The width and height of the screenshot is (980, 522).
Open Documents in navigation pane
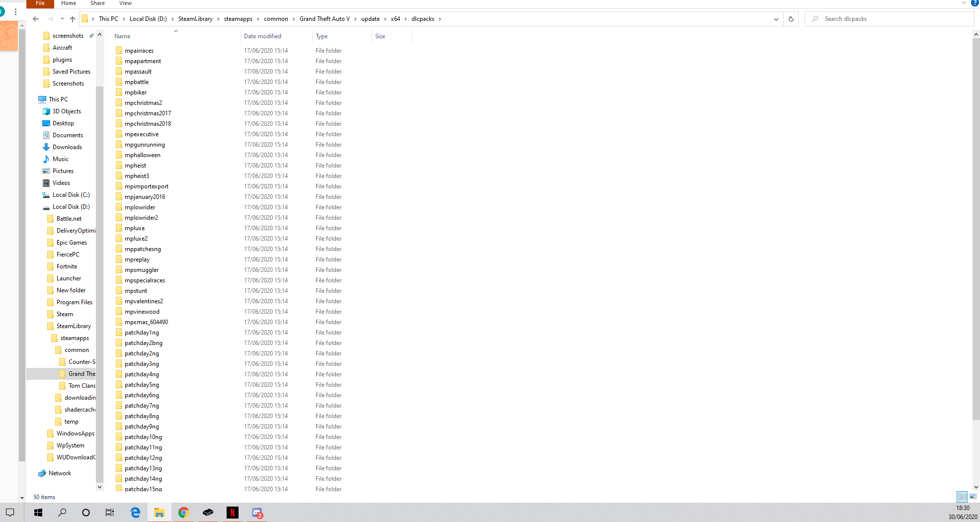[x=68, y=135]
